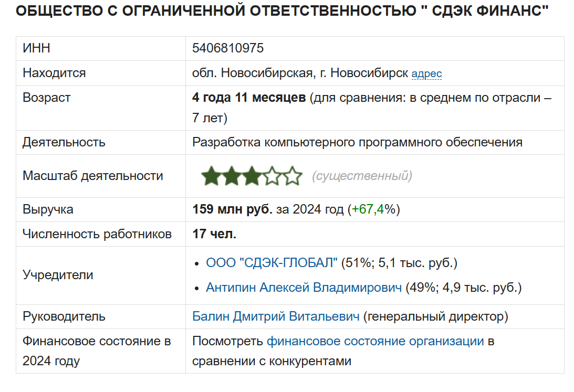Click the first filled star in the rating
This screenshot has height=392, width=574.
211,176
